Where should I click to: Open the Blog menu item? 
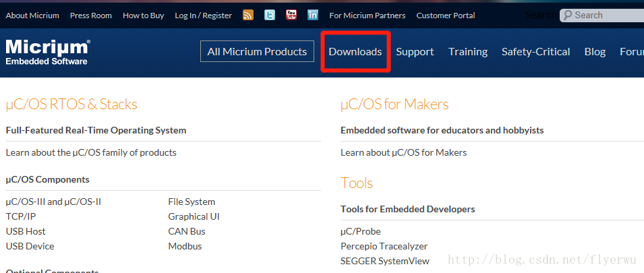(x=595, y=52)
